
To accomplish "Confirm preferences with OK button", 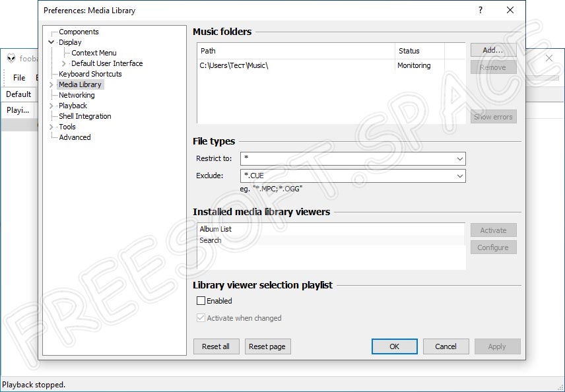I will 394,346.
